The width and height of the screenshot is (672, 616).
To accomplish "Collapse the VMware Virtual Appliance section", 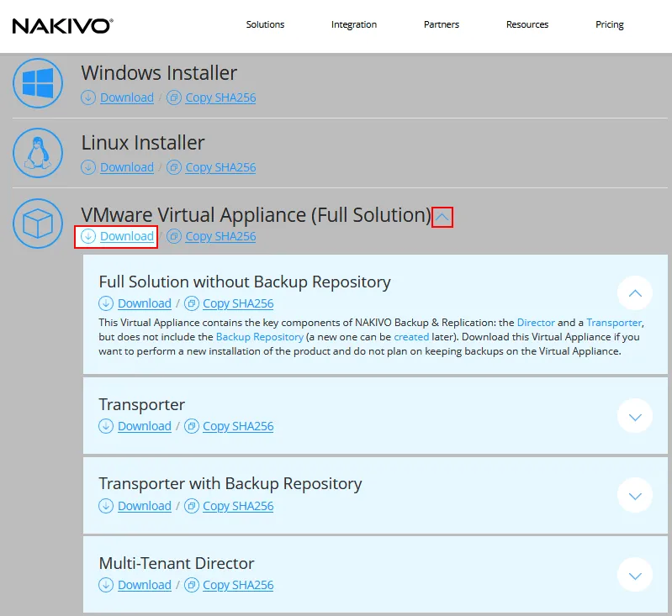I will (442, 218).
